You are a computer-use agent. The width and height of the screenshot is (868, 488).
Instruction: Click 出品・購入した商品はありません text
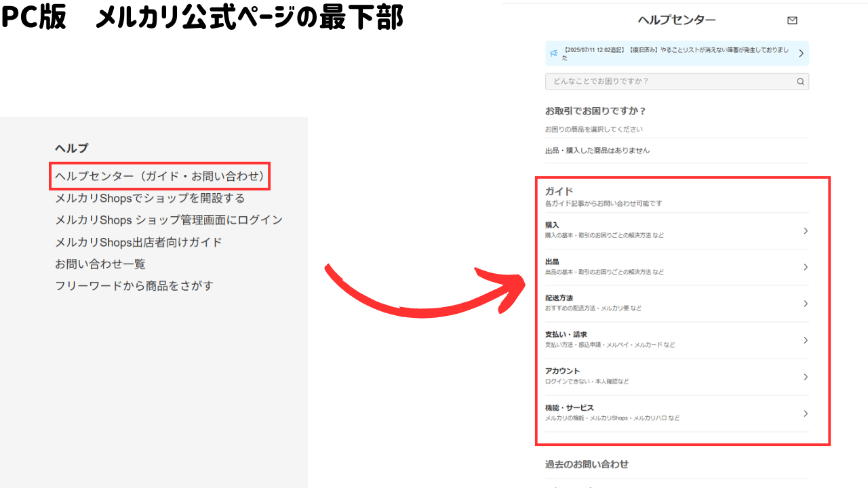(x=597, y=150)
